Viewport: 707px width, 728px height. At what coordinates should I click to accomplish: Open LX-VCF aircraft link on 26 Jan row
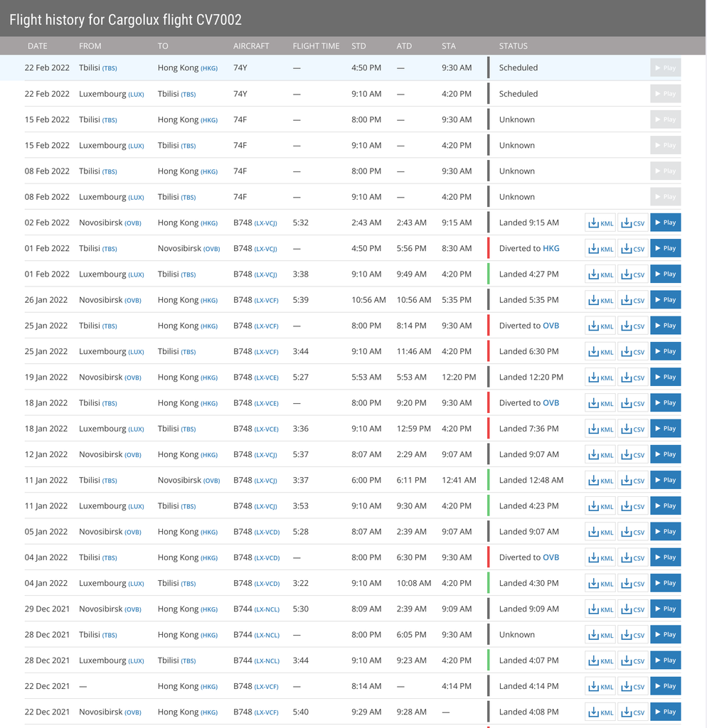(266, 301)
